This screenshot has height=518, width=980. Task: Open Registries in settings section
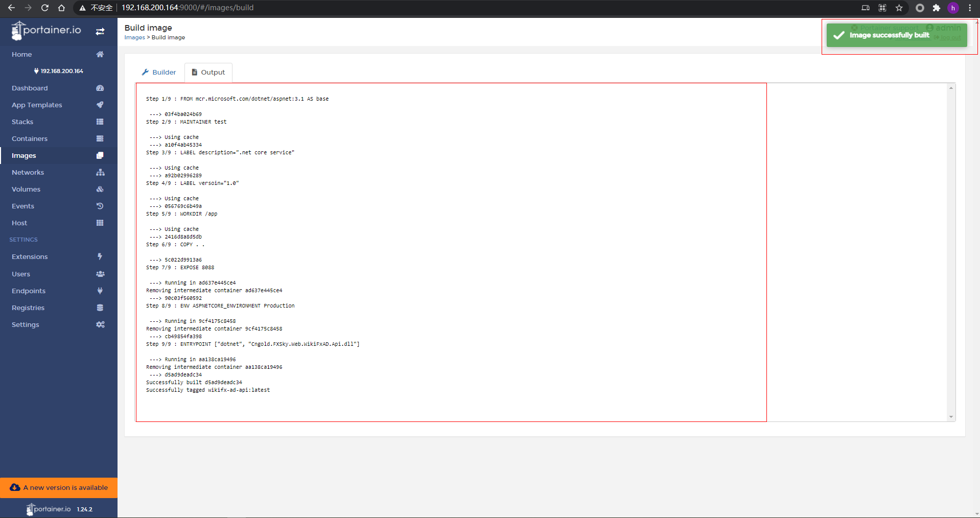click(x=59, y=308)
